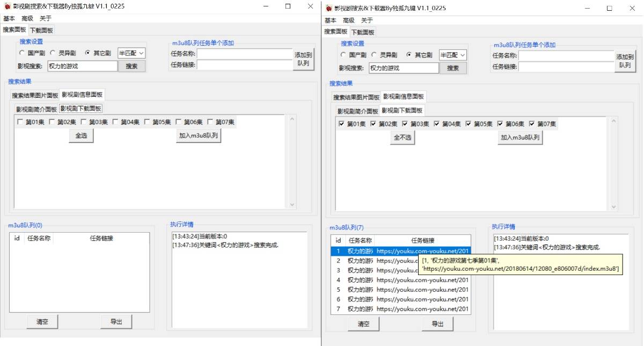Click 添加到队列 button in the right window
The width and height of the screenshot is (644, 346).
[x=625, y=61]
